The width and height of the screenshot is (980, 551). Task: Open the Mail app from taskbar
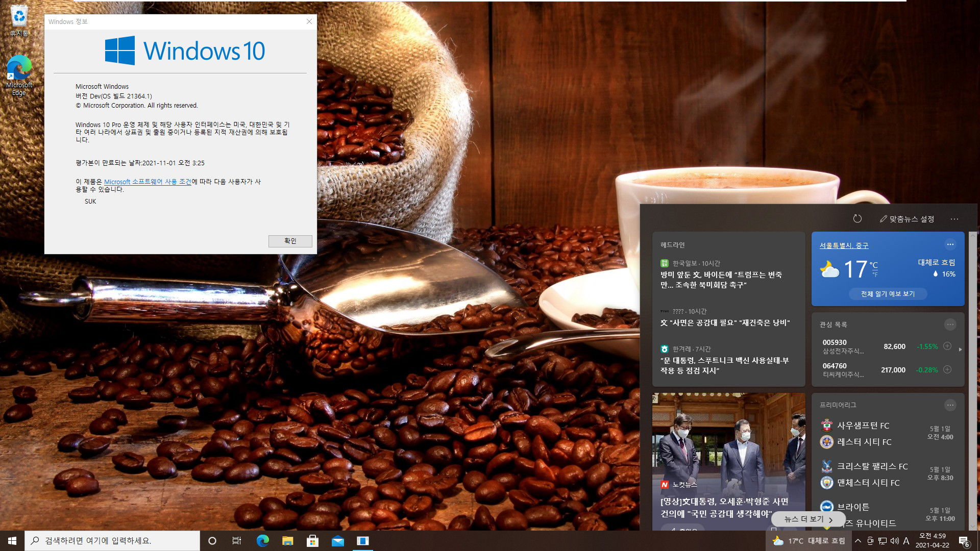337,541
